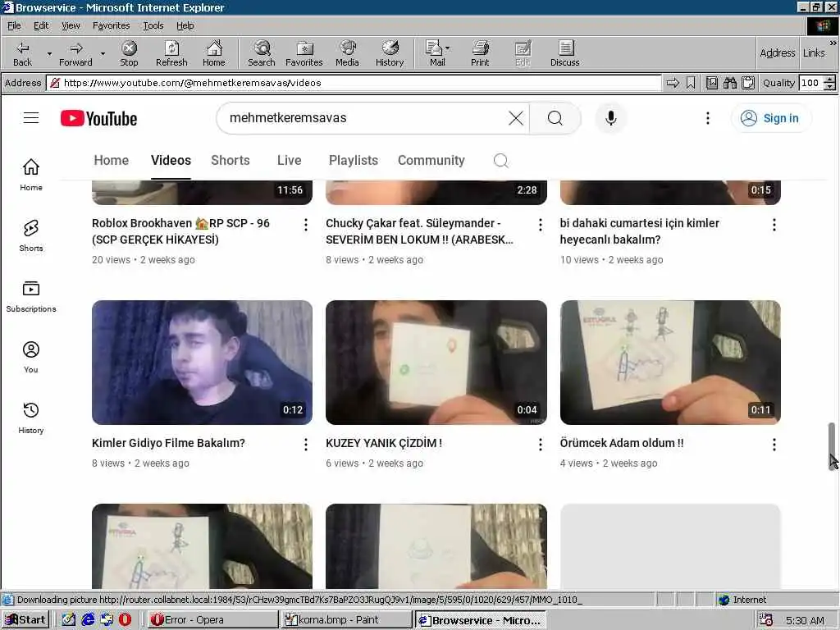The image size is (840, 630).
Task: Open the Edit menu
Action: (x=41, y=25)
